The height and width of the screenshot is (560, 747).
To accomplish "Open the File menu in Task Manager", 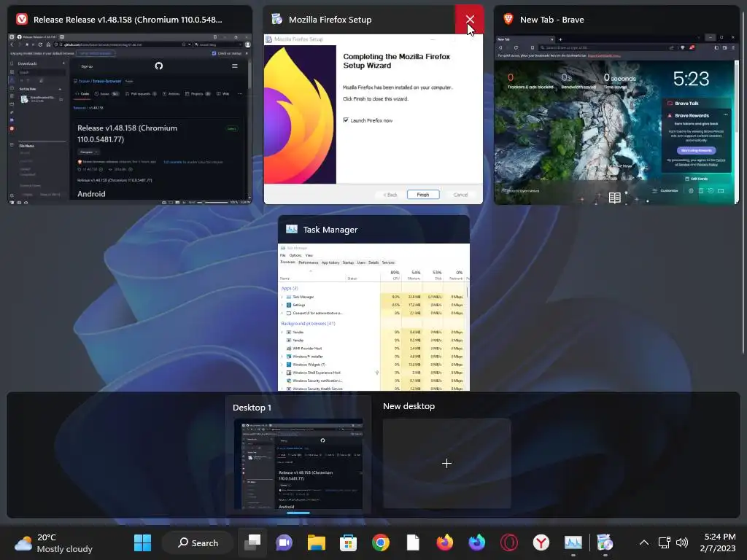I will click(282, 255).
